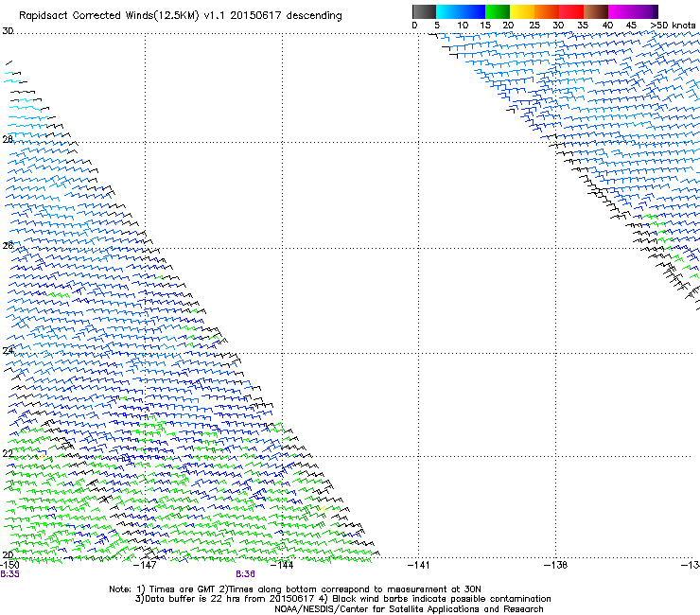Click the red 30-35 knots color segment
The width and height of the screenshot is (700, 615).
(x=571, y=11)
